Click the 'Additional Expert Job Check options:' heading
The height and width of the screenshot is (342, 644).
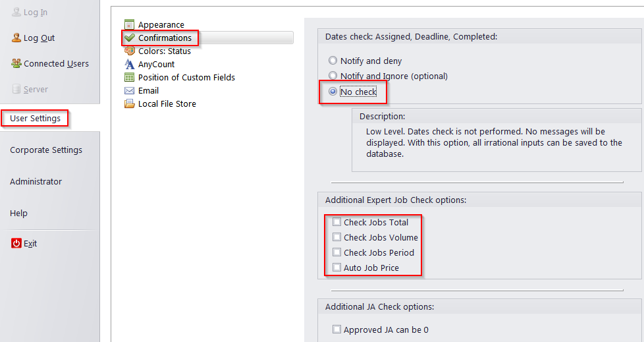click(x=396, y=200)
